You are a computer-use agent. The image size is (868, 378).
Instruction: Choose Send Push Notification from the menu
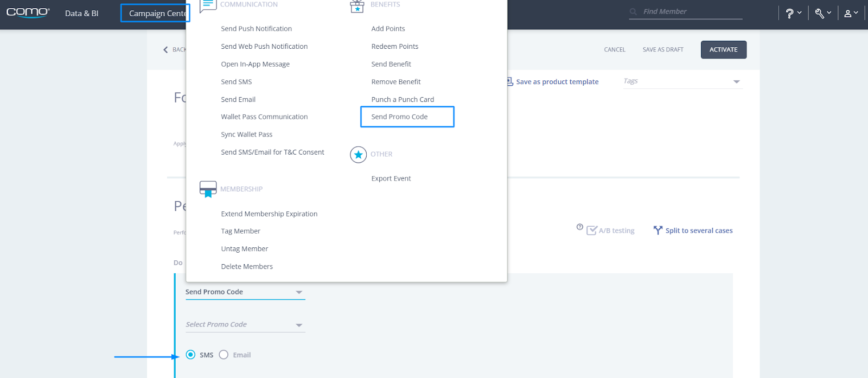point(256,28)
